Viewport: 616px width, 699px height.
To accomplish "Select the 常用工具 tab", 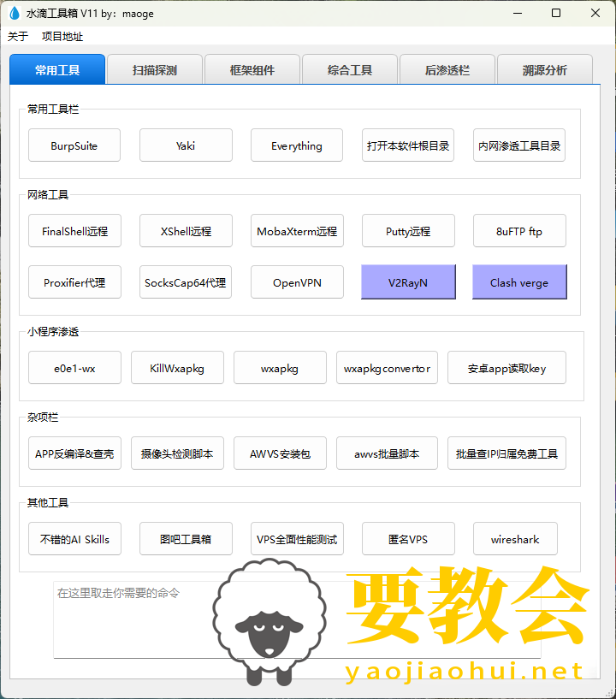I will [x=57, y=69].
